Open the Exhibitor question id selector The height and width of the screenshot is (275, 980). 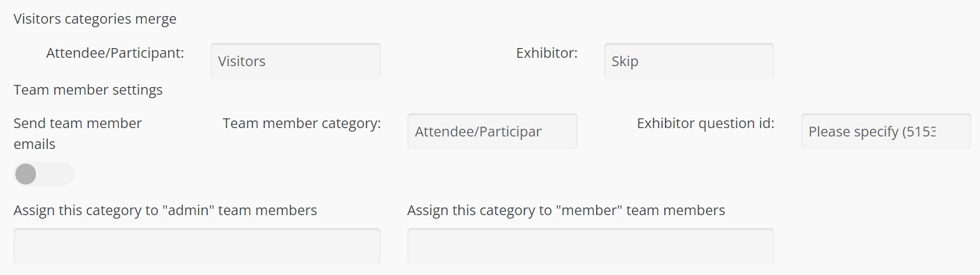pyautogui.click(x=885, y=131)
